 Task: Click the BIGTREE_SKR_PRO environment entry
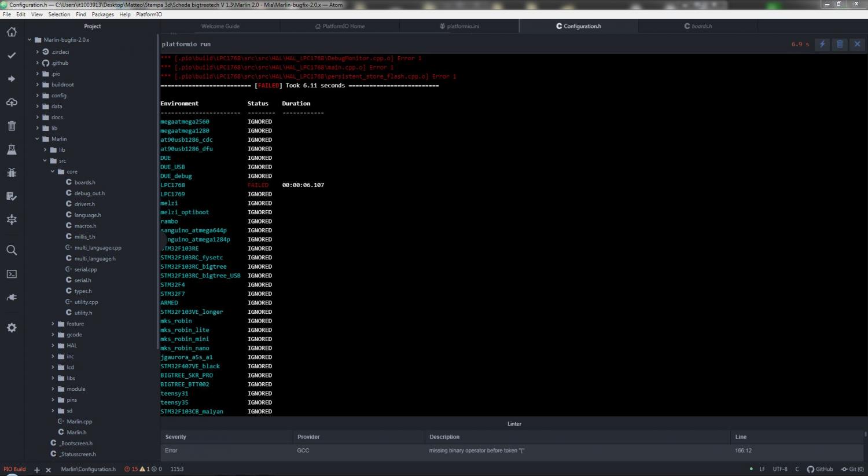click(x=186, y=375)
